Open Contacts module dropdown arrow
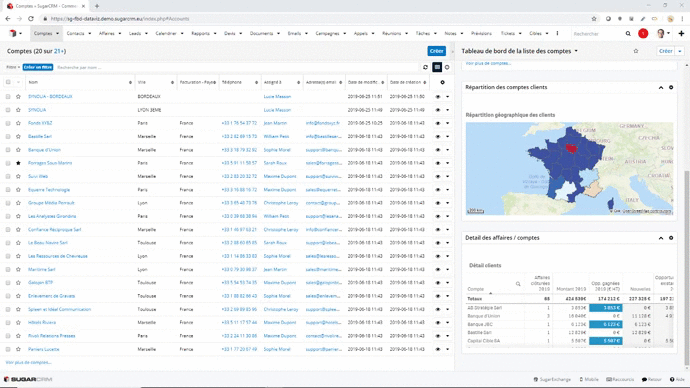The height and width of the screenshot is (388, 690). pyautogui.click(x=89, y=33)
